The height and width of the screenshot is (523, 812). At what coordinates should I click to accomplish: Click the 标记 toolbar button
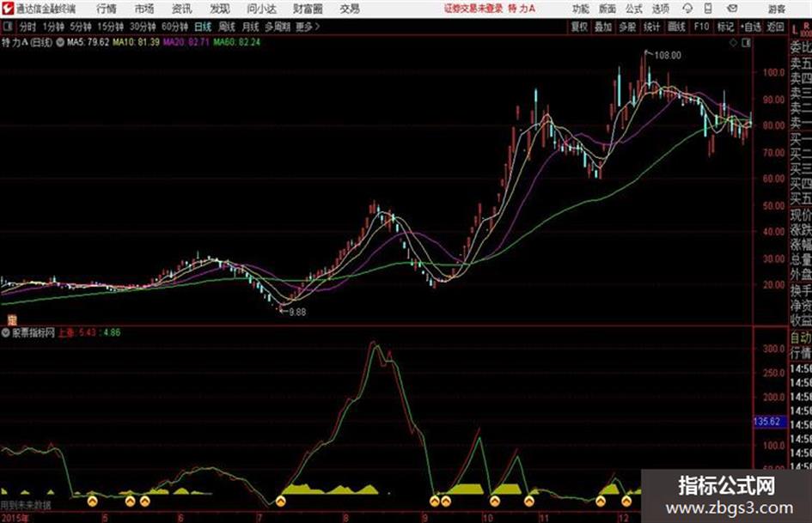point(725,27)
